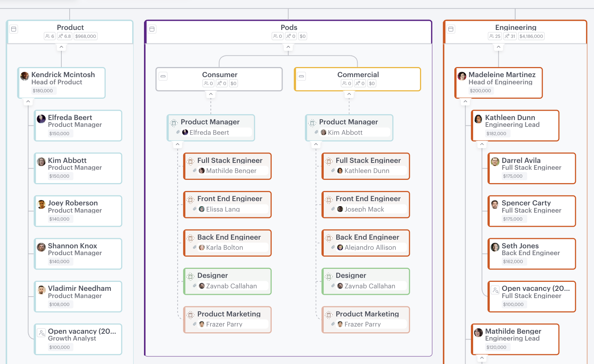Click the collapse card icon on Product header
594x364 pixels.
(14, 29)
